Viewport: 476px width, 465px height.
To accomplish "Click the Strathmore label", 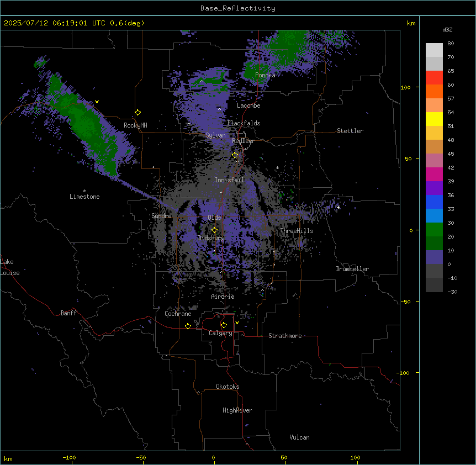I will 285,336.
